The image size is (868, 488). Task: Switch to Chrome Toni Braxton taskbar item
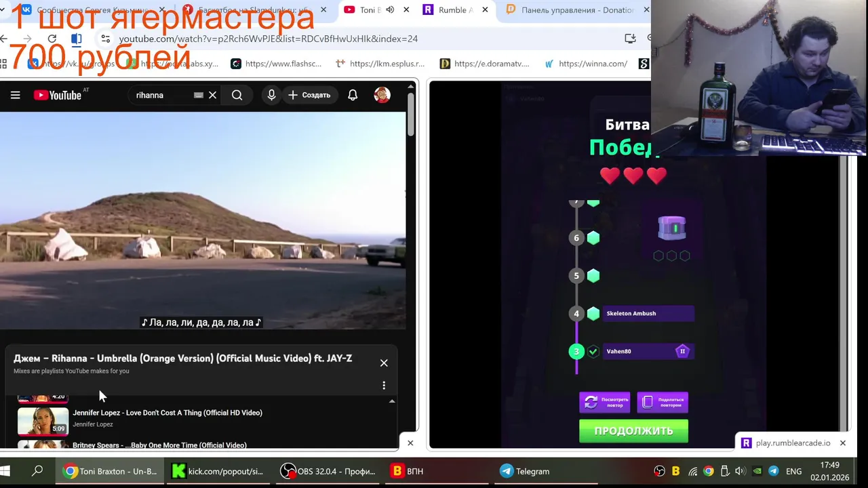pos(110,471)
